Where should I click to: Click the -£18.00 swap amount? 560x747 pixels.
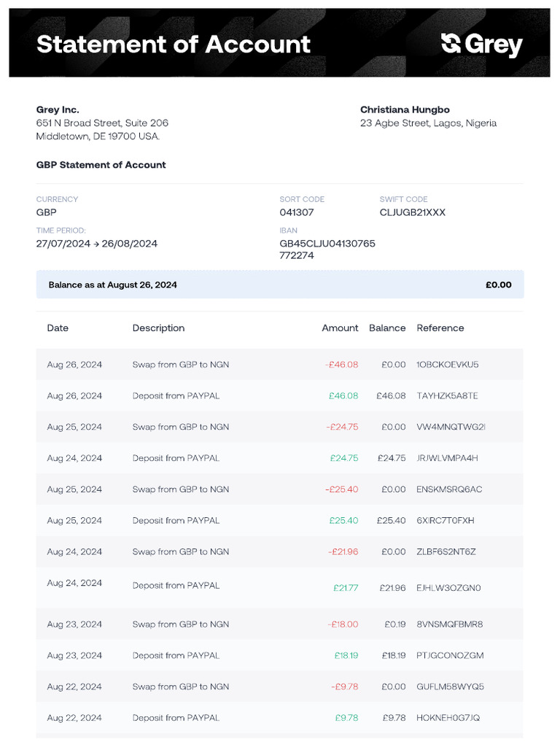point(343,624)
